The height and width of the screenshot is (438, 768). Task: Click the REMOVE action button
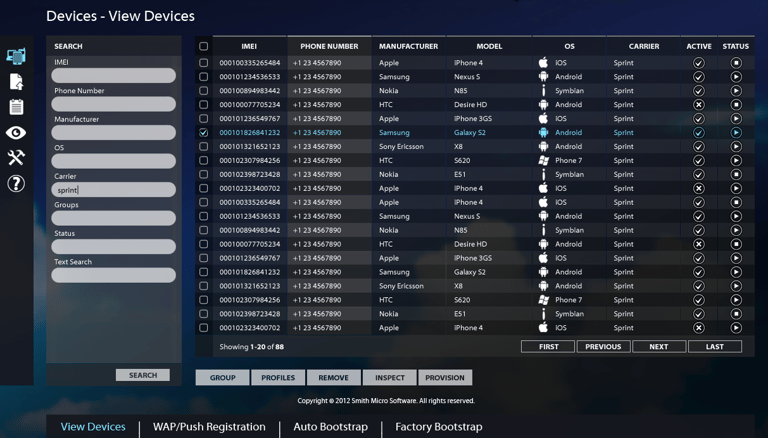(x=334, y=378)
